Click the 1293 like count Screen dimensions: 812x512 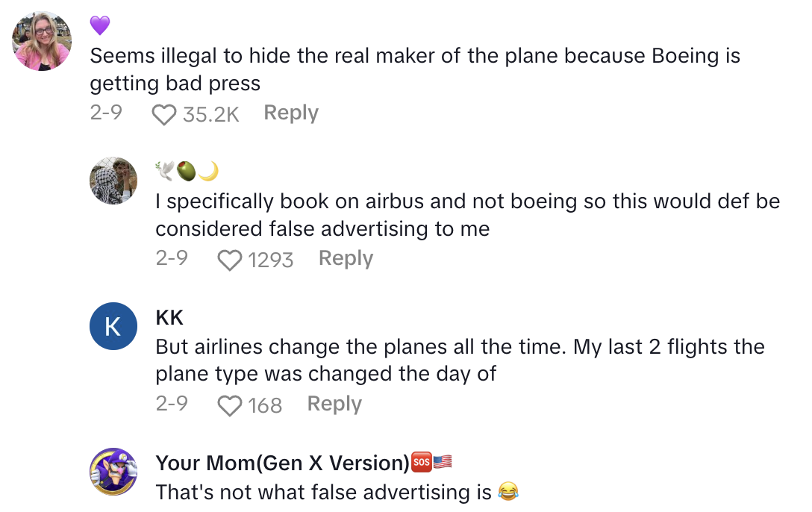tap(270, 260)
